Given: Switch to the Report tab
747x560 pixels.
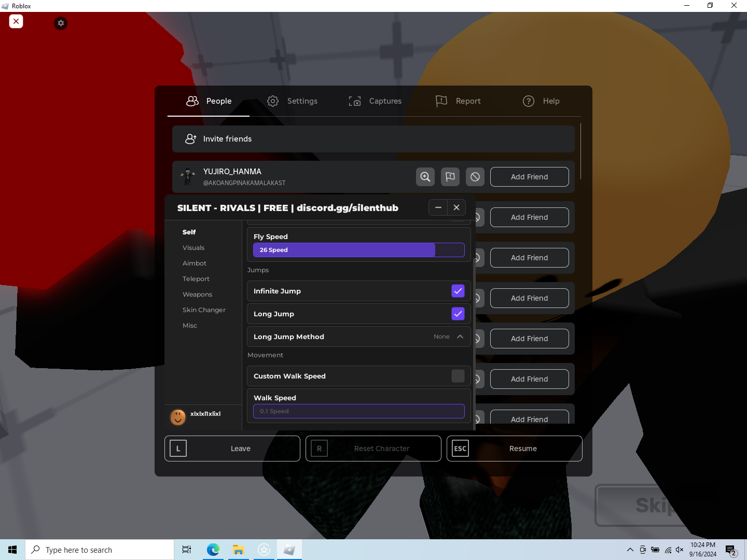Looking at the screenshot, I should 458,101.
